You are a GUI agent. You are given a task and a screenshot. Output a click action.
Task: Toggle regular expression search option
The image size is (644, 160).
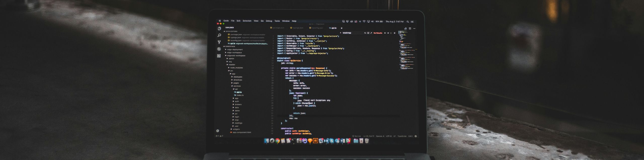[371, 33]
